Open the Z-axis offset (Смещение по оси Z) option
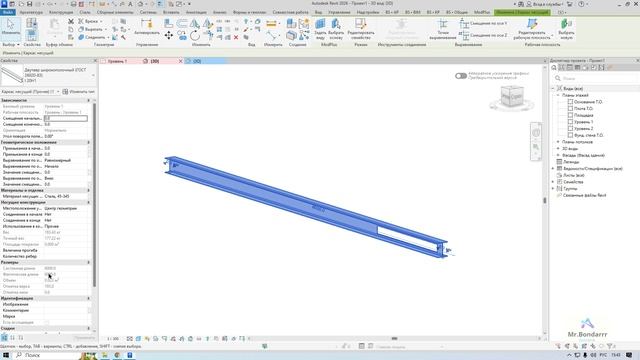 click(484, 36)
